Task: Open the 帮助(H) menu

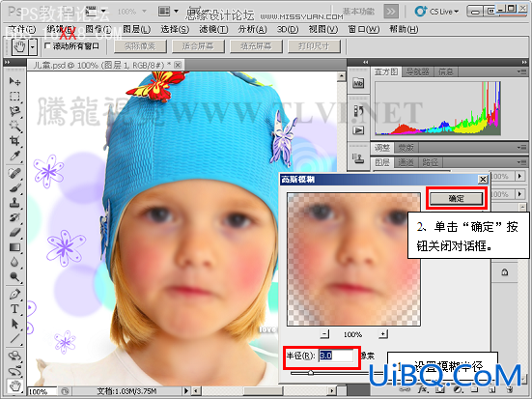Action: [x=404, y=29]
